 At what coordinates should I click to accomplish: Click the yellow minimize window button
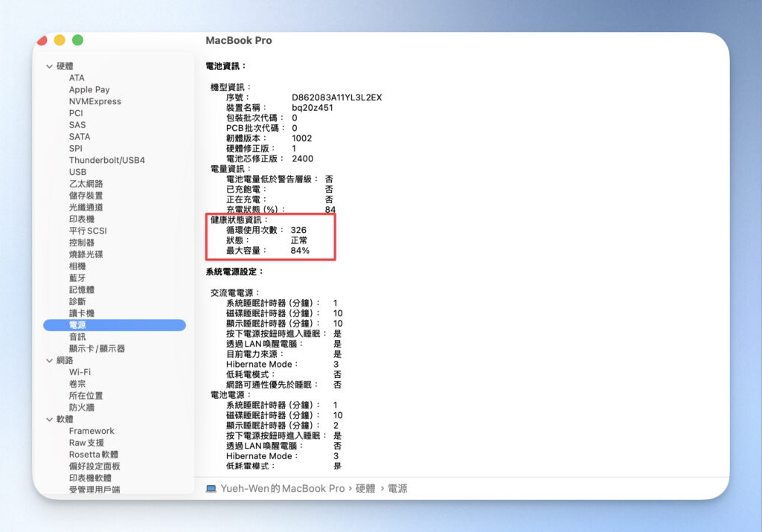(60, 40)
